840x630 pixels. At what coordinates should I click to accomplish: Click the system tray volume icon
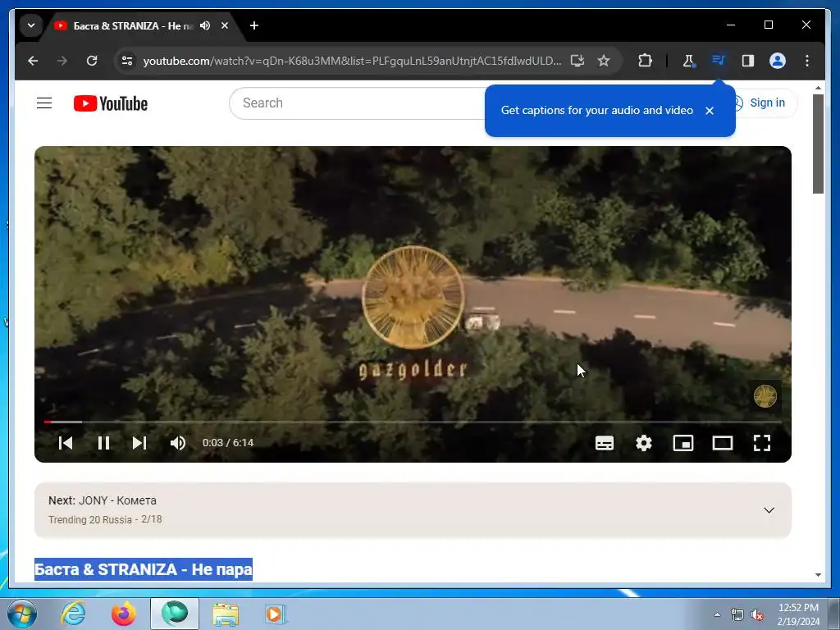click(x=757, y=615)
